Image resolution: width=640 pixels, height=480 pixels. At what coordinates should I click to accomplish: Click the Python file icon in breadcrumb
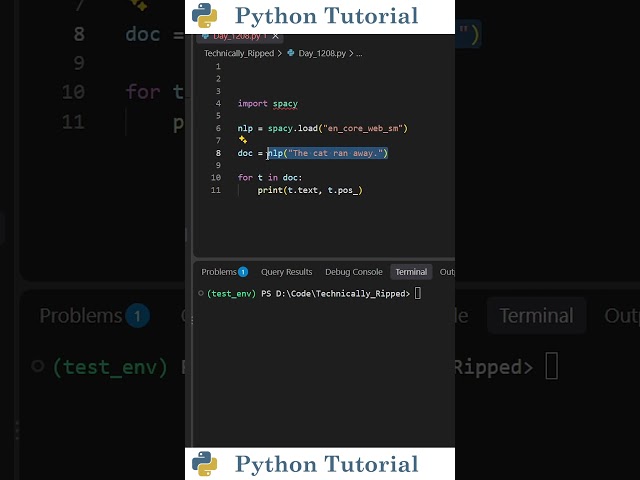pyautogui.click(x=291, y=53)
